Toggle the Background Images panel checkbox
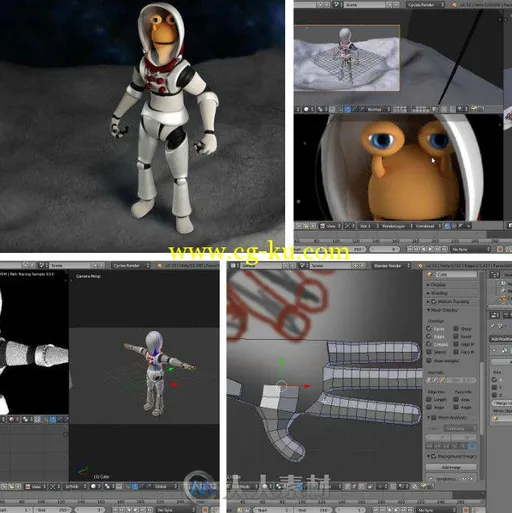The height and width of the screenshot is (513, 512). coord(434,456)
